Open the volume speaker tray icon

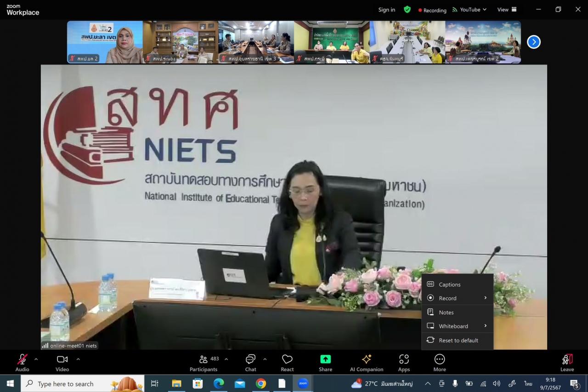[497, 383]
